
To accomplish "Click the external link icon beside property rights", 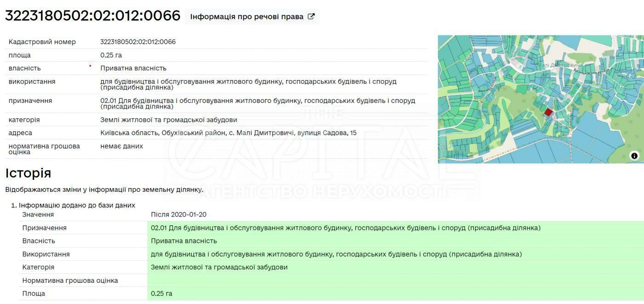I will pos(311,17).
